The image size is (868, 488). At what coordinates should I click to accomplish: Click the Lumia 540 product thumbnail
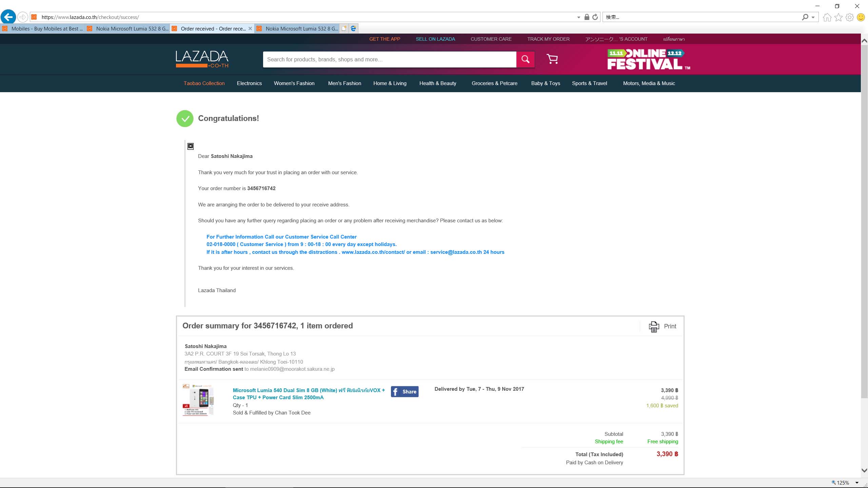[x=199, y=400]
